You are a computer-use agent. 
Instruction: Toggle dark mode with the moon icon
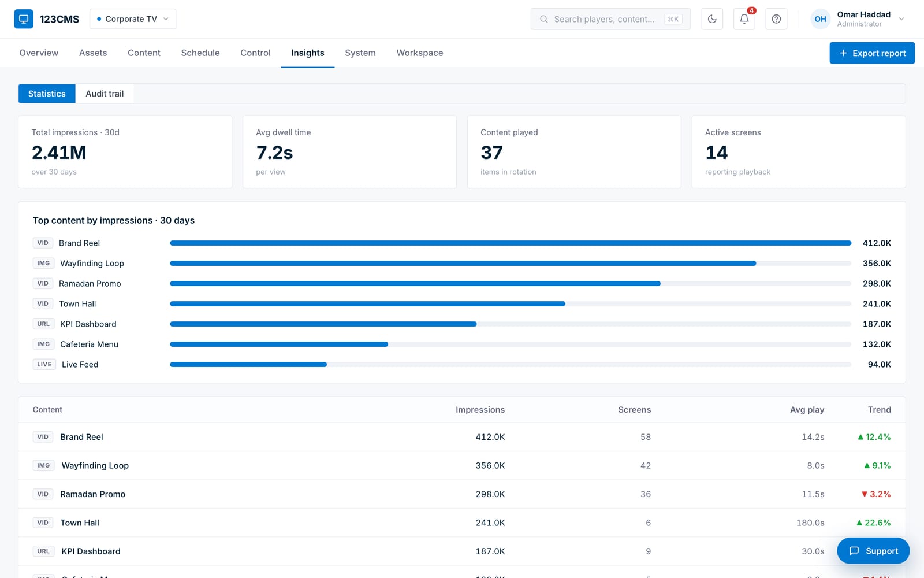pos(712,19)
